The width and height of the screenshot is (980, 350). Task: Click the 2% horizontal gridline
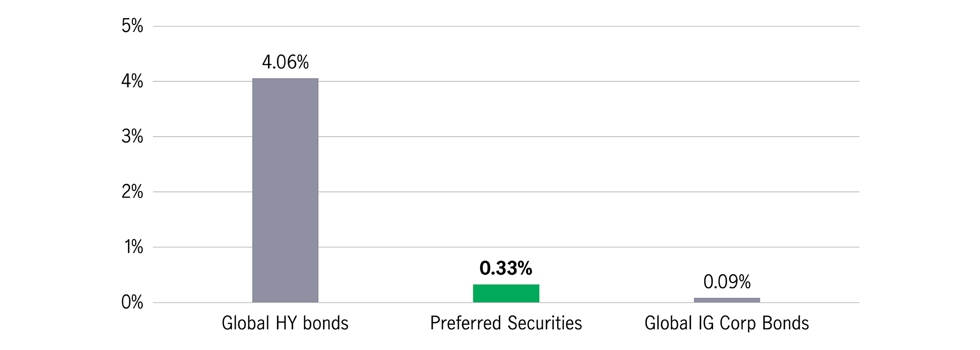click(506, 192)
